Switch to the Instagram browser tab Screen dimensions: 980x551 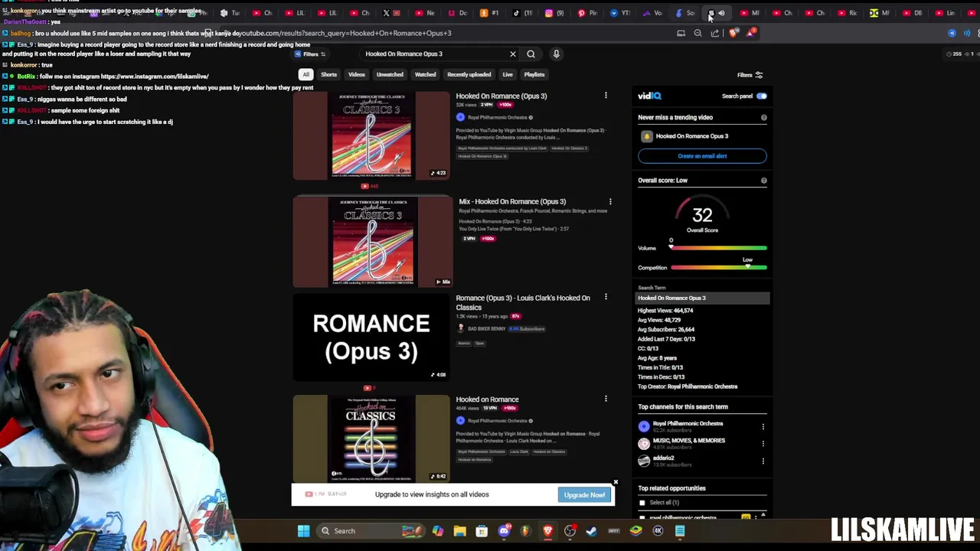click(x=554, y=13)
